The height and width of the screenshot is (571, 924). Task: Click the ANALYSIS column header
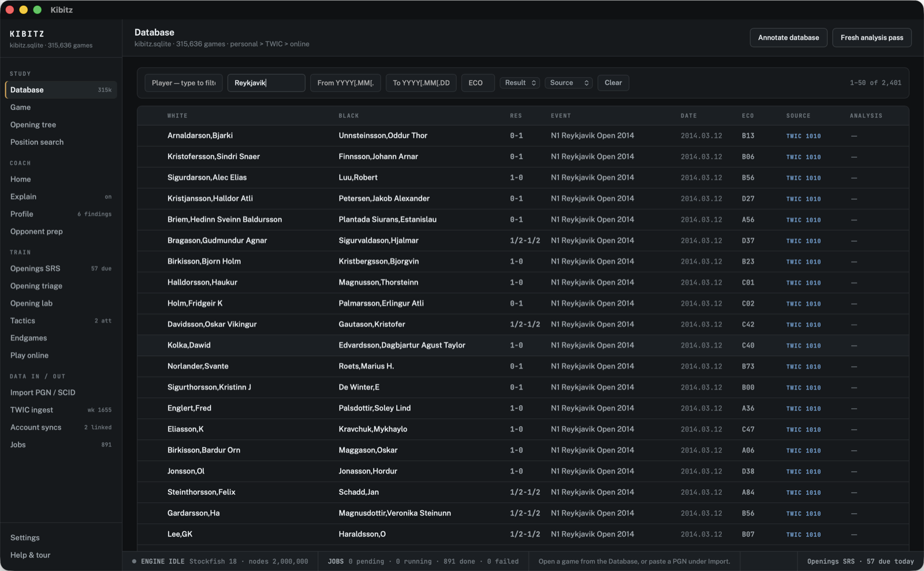[x=866, y=115]
